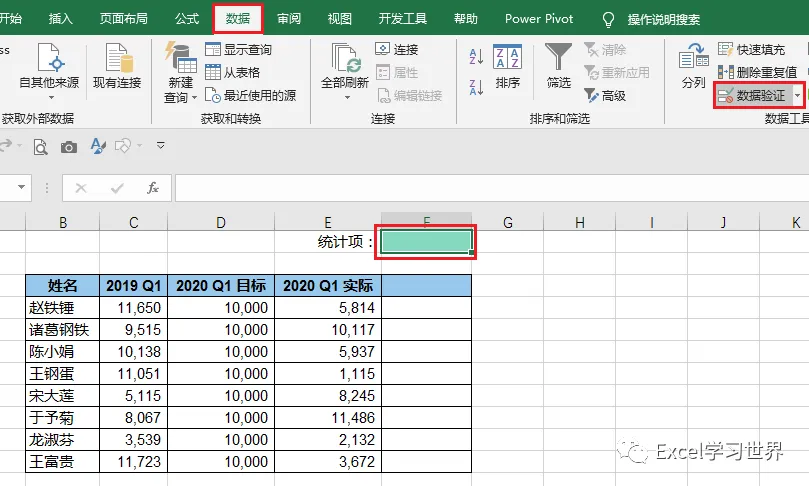The image size is (809, 486).
Task: Click the spelling check icon in quick access toolbar
Action: click(98, 146)
